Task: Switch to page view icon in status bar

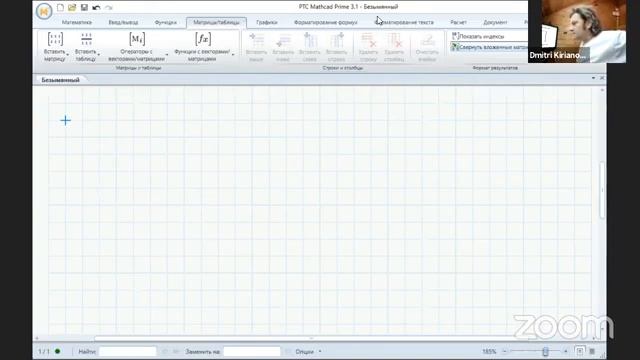Action: (580, 351)
